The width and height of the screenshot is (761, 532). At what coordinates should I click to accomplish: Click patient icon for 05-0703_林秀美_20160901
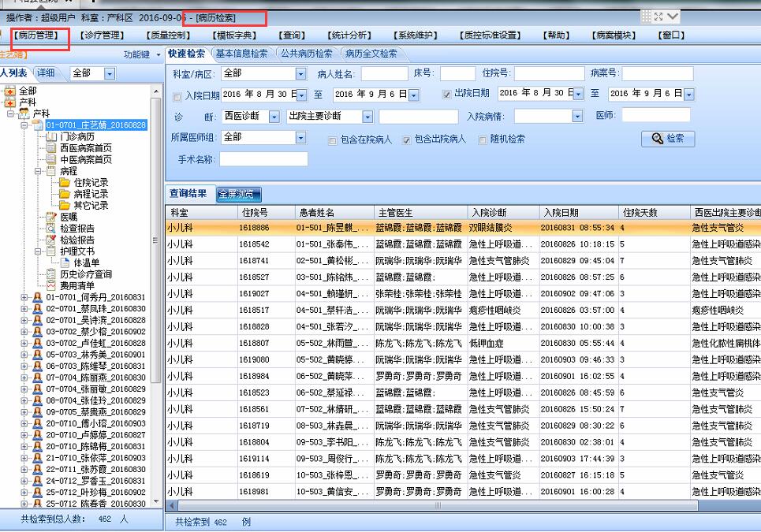tap(37, 355)
